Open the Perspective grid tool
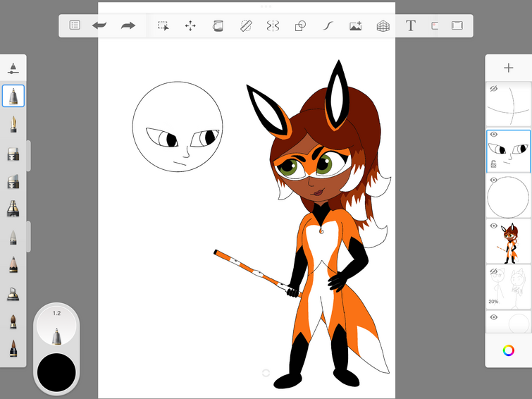The height and width of the screenshot is (399, 532). [383, 26]
